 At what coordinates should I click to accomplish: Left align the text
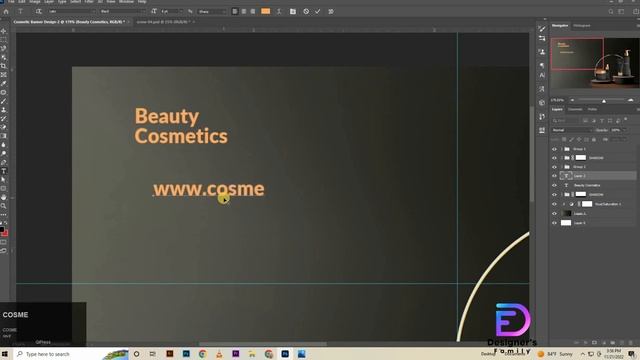pos(235,11)
